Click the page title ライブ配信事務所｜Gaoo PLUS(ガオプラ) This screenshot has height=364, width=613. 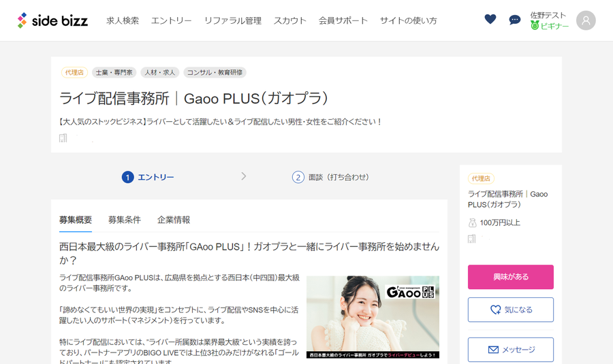(x=193, y=98)
